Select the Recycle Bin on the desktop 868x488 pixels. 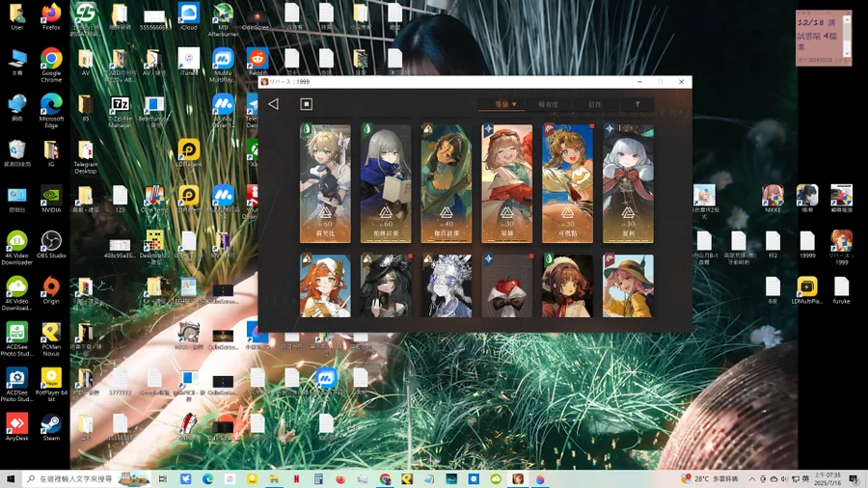[17, 153]
